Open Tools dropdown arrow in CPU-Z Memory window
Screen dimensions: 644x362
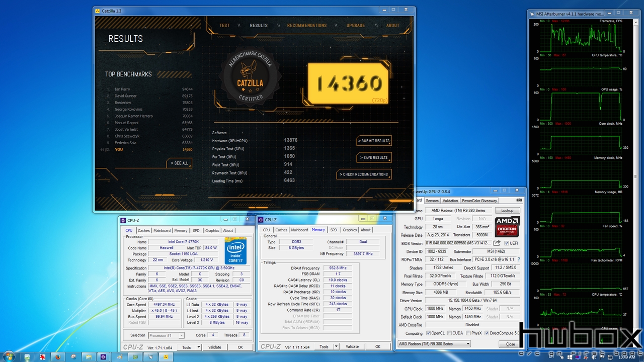pos(336,346)
